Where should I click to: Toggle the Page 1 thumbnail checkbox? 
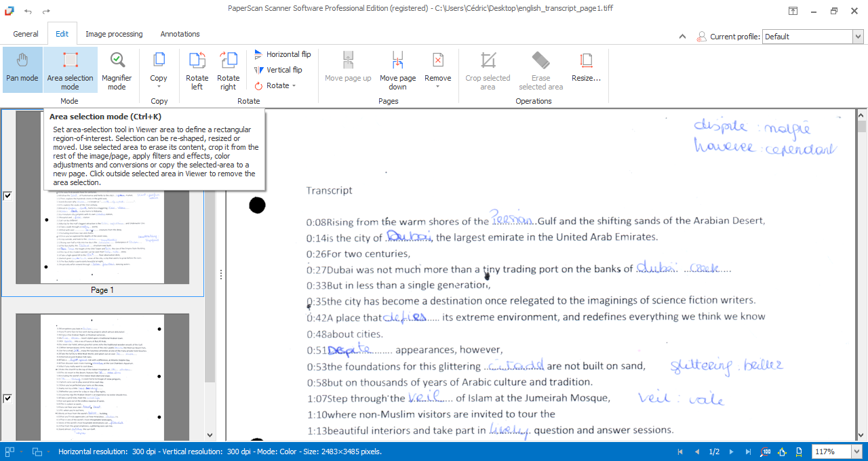click(8, 196)
